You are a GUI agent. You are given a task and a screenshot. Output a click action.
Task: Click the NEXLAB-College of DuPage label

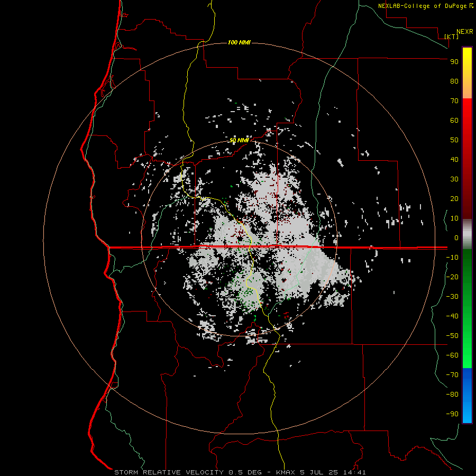click(x=423, y=6)
